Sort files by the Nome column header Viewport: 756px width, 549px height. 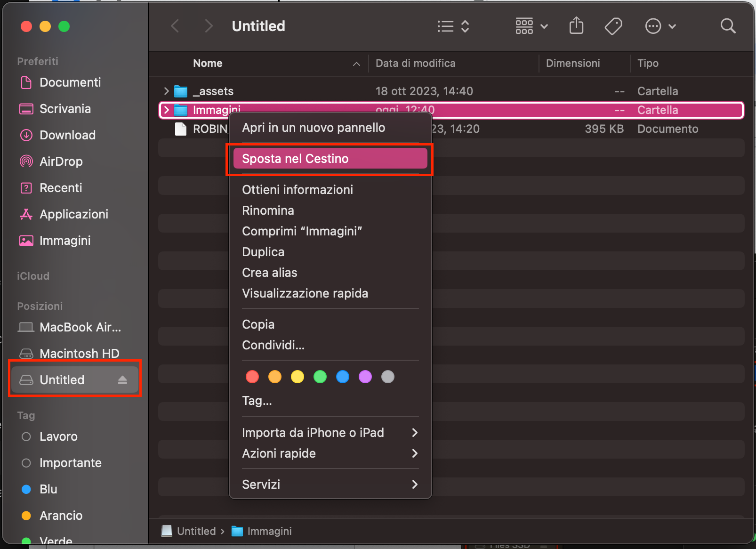click(208, 63)
